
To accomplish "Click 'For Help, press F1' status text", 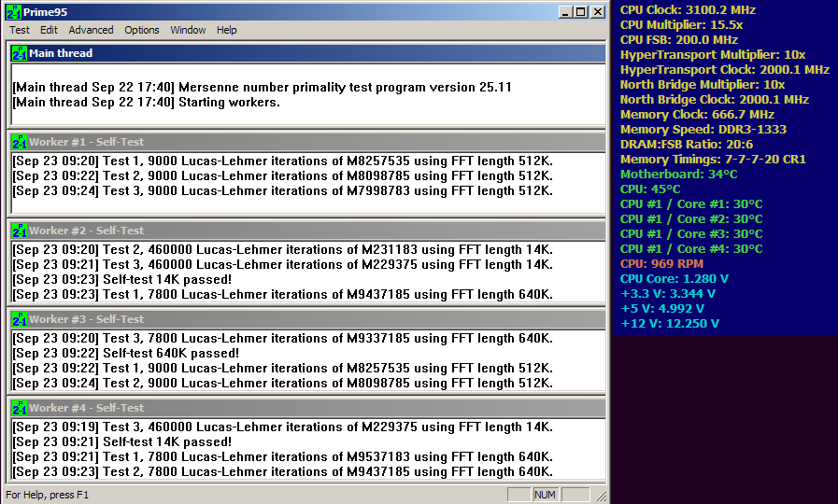I will click(47, 495).
